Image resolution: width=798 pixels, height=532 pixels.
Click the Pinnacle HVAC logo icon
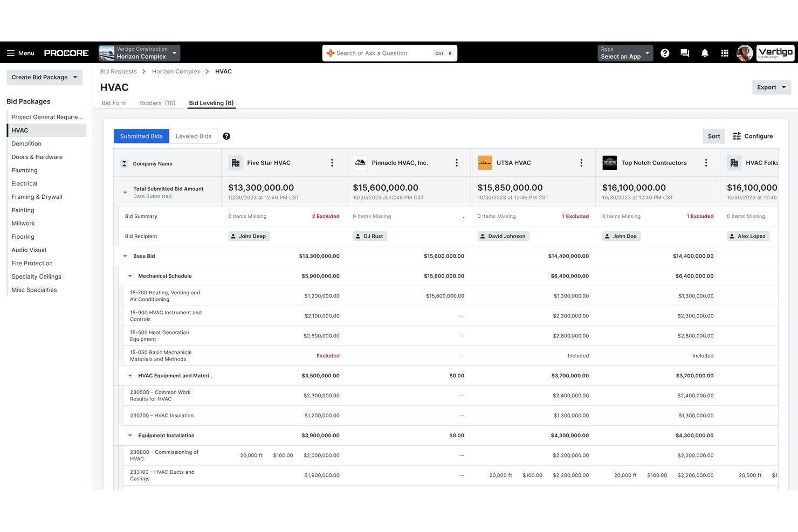point(360,163)
